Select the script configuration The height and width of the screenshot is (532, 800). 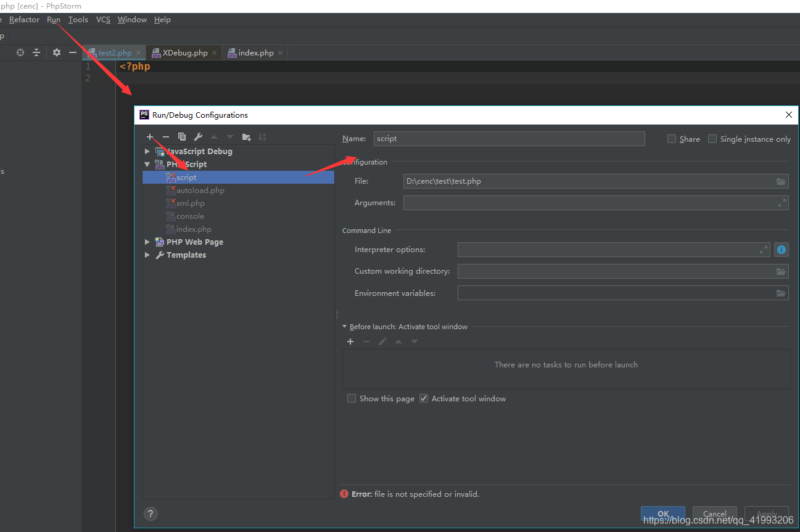pos(238,177)
